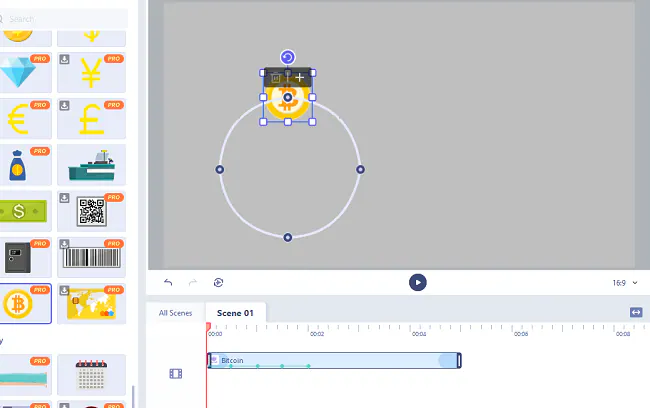This screenshot has height=408, width=650.
Task: Switch to the All Scenes tab
Action: point(175,313)
